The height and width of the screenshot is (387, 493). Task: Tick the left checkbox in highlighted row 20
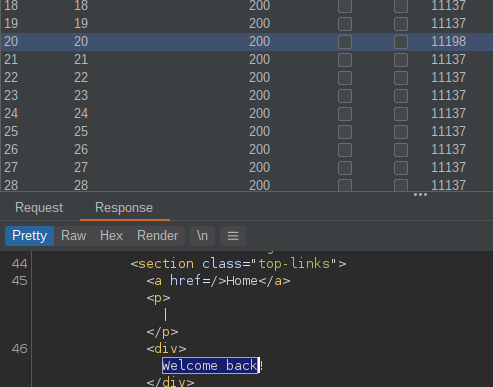click(345, 42)
